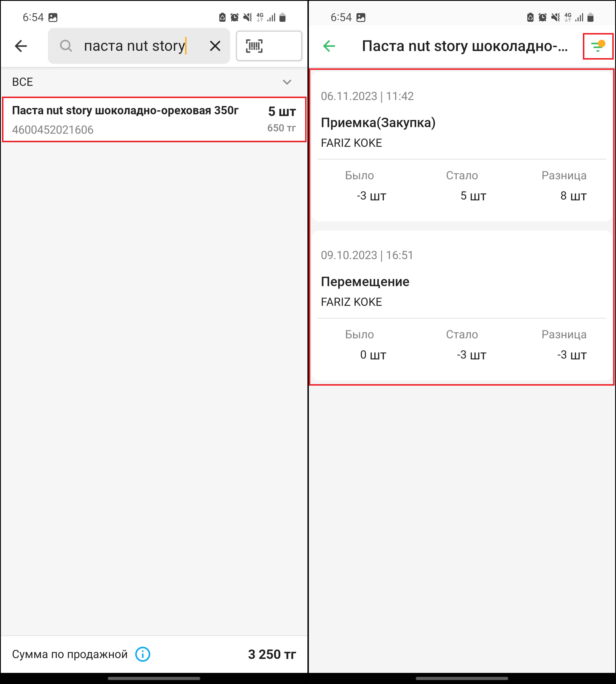The image size is (616, 684).
Task: Clear the search text with X icon
Action: click(x=215, y=46)
